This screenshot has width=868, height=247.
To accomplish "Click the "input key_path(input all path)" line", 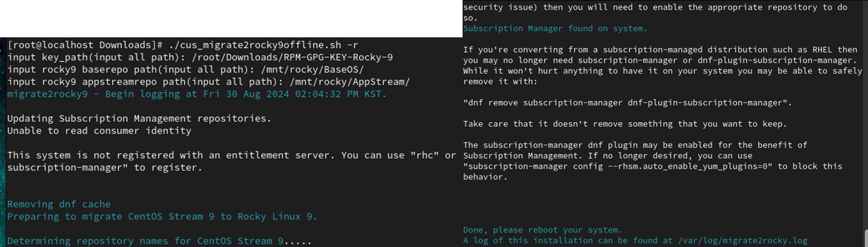I will pos(200,58).
